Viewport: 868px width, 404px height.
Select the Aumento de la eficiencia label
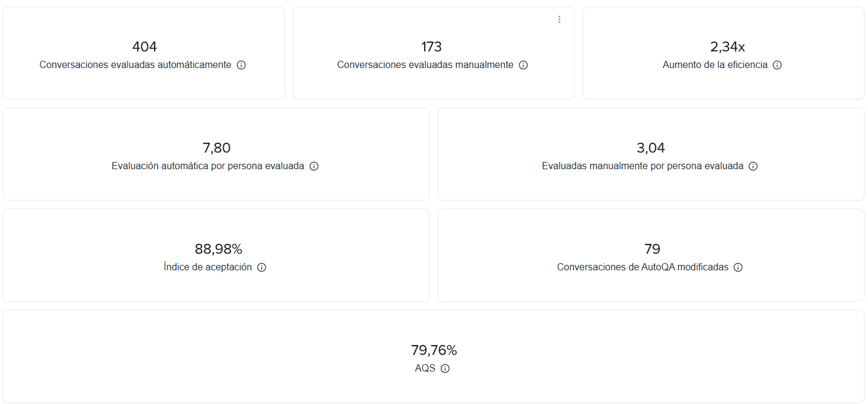(715, 64)
